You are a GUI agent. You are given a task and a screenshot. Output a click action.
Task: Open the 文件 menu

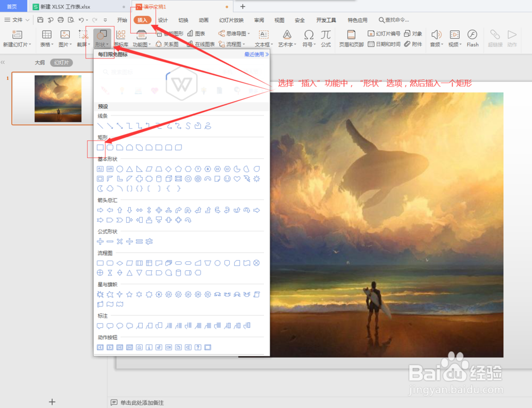click(17, 20)
